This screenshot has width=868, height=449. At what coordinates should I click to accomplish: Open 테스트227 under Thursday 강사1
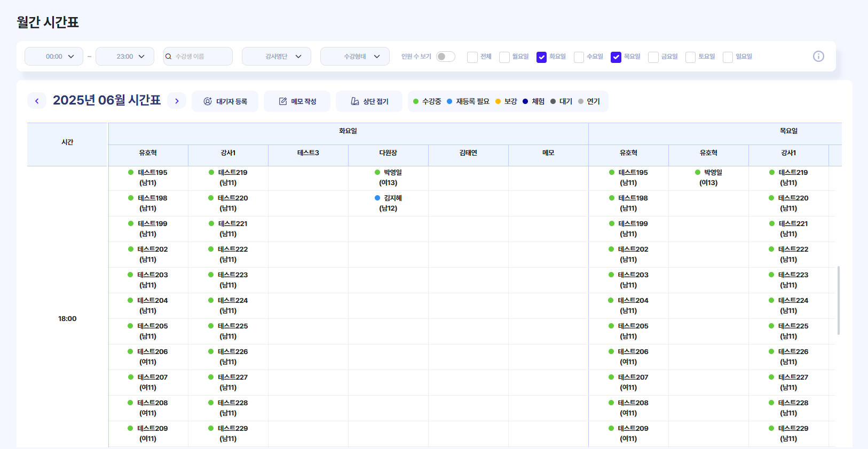788,382
